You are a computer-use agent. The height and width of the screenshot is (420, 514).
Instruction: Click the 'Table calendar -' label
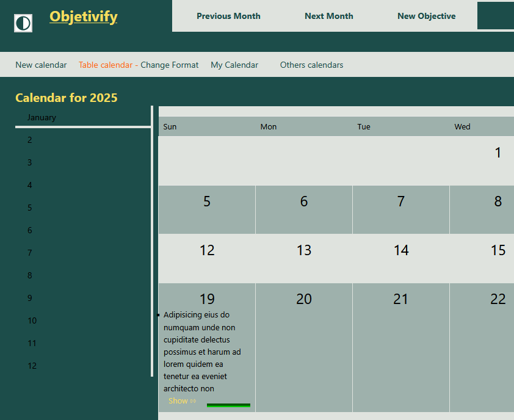point(108,65)
